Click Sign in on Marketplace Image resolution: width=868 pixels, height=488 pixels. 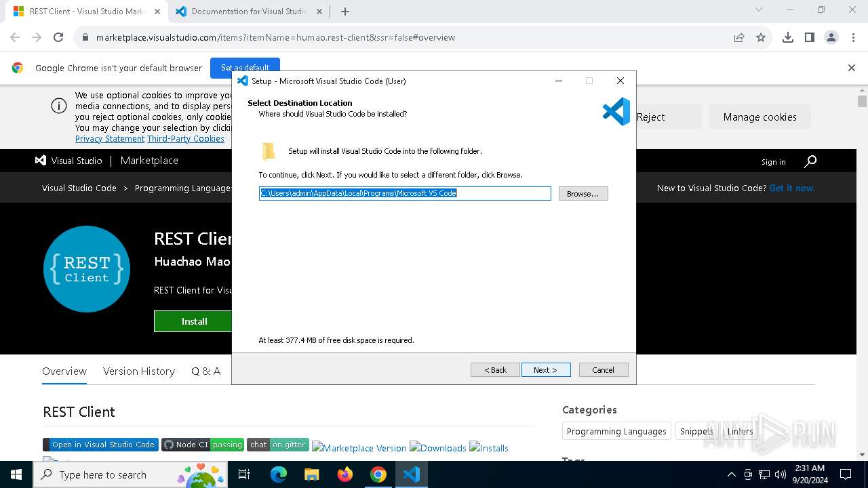coord(773,162)
